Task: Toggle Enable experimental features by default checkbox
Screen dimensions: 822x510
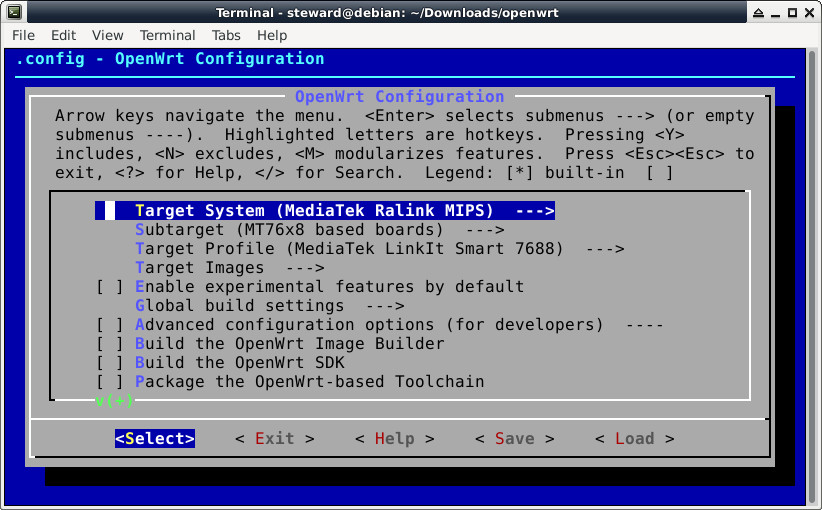Action: 110,287
